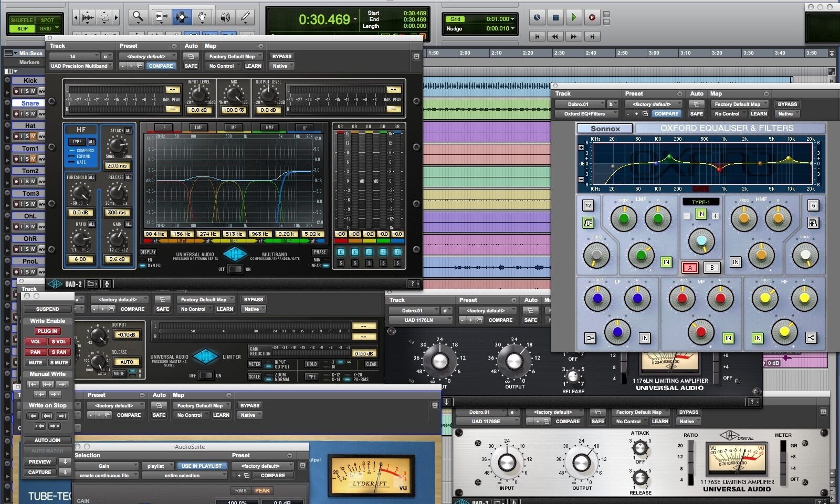Screen dimensions: 840x504
Task: Click SUSPEND in automation window
Action: tap(48, 309)
